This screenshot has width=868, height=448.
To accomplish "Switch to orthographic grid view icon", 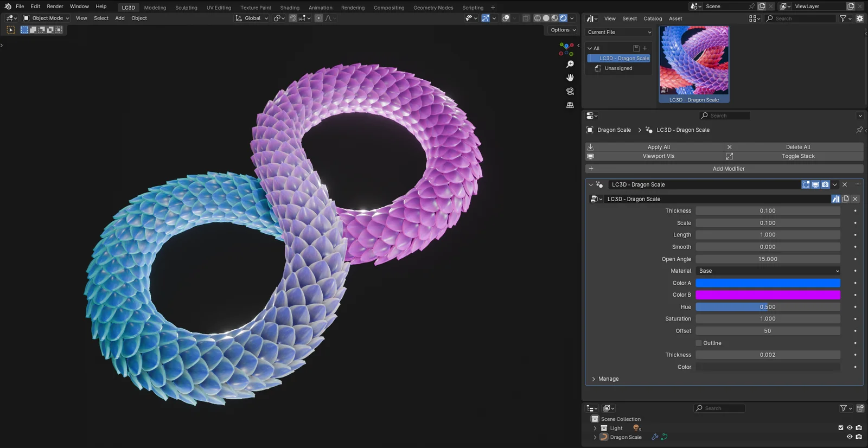I will click(570, 105).
